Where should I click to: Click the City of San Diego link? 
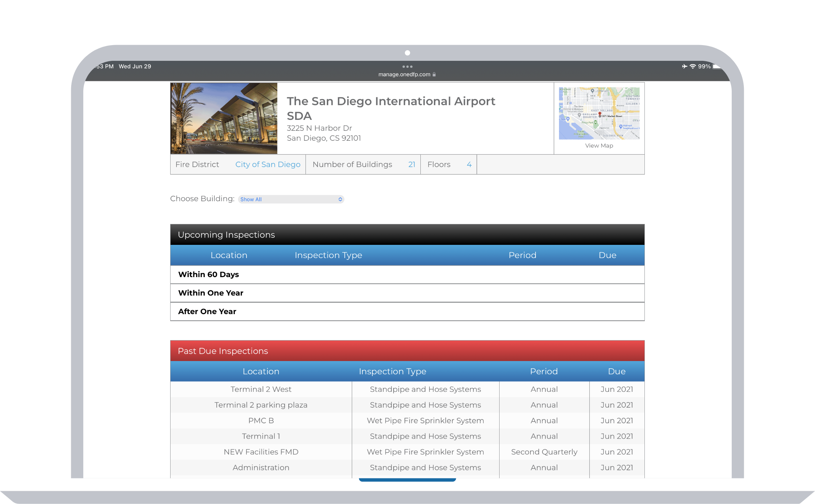[x=268, y=165]
